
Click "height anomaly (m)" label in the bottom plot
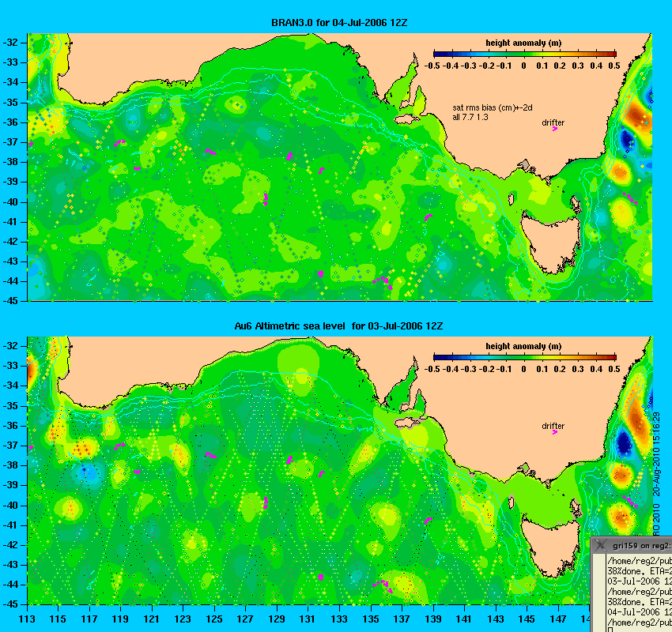click(x=523, y=346)
